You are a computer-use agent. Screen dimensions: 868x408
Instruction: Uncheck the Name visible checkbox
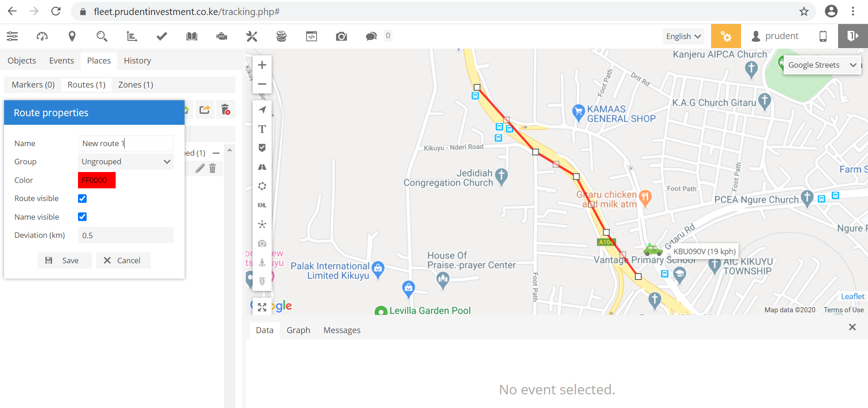point(83,217)
